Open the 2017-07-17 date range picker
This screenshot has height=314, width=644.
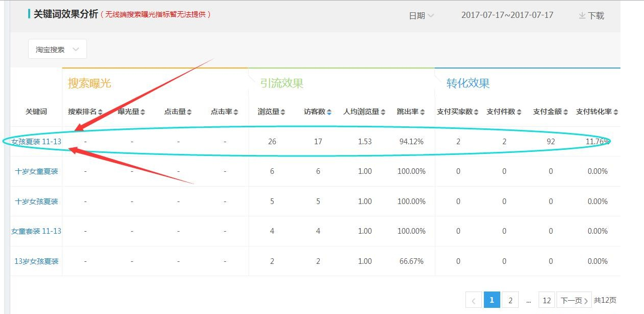[507, 15]
